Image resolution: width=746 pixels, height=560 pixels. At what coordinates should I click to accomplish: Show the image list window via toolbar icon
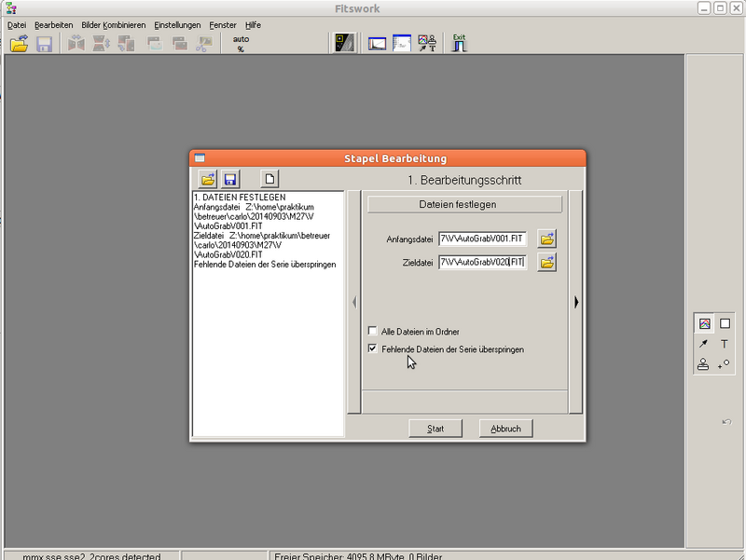[401, 42]
